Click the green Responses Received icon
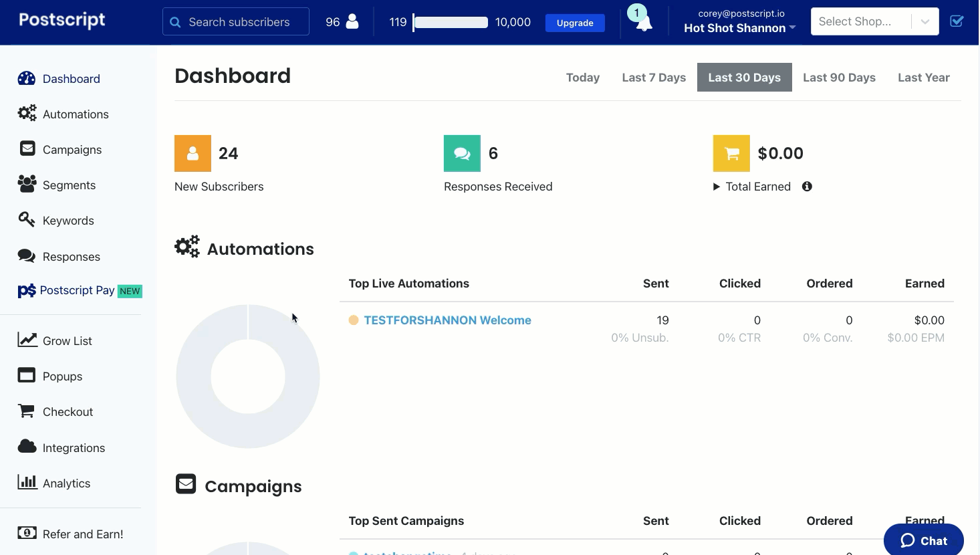 coord(462,153)
